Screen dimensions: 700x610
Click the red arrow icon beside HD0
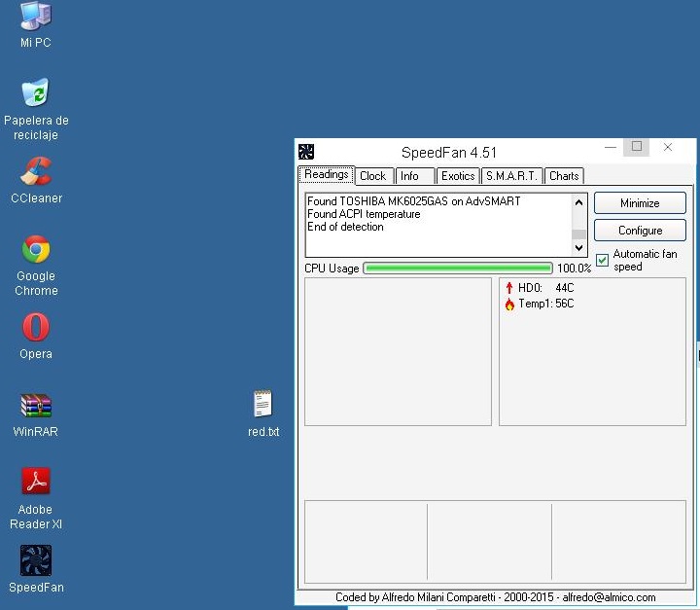[x=509, y=288]
